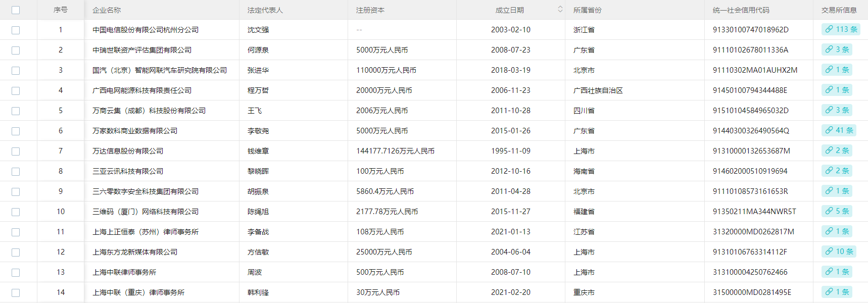Click the 统一社会信用代码 column header
The width and height of the screenshot is (868, 303).
[741, 10]
